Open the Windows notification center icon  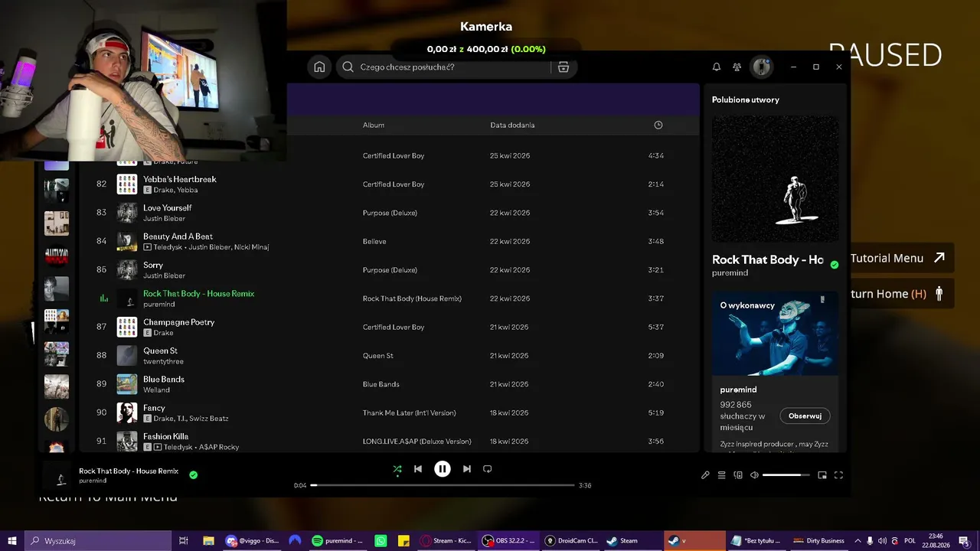pyautogui.click(x=964, y=541)
